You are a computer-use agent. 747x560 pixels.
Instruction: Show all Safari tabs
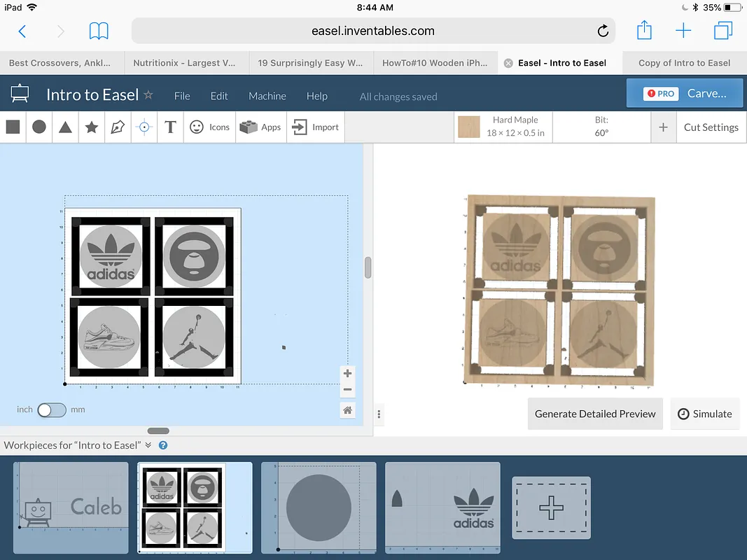[x=722, y=31]
